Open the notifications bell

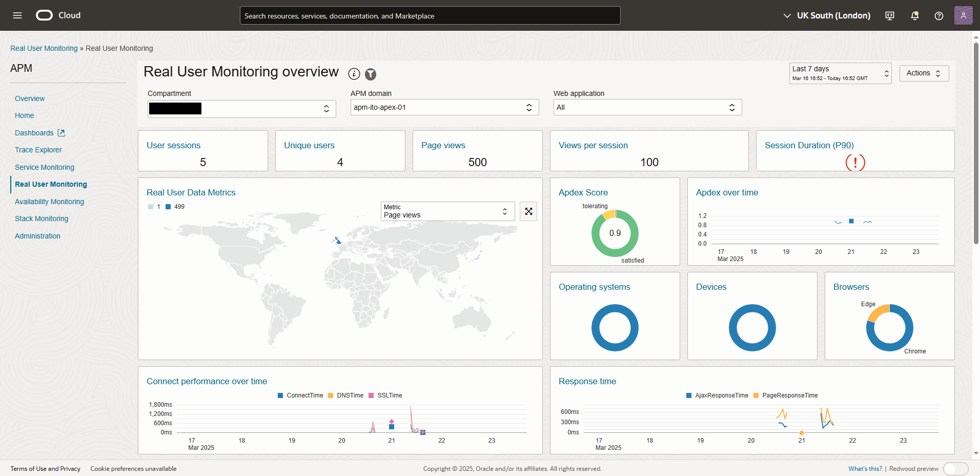[914, 16]
